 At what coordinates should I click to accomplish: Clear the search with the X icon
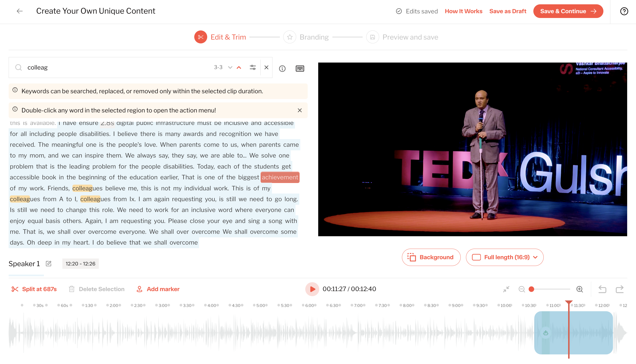pos(266,67)
